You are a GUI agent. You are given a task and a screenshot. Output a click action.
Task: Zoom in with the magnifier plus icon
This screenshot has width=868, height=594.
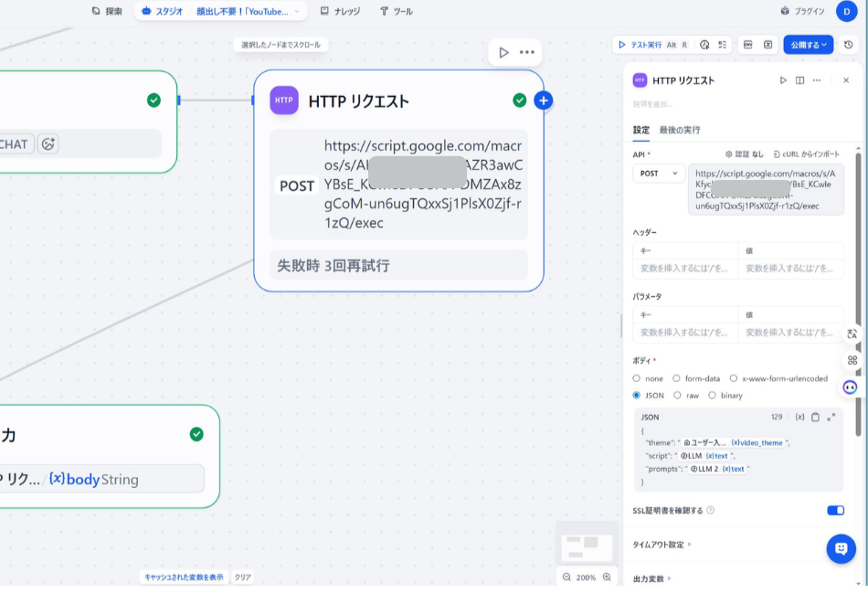point(608,577)
